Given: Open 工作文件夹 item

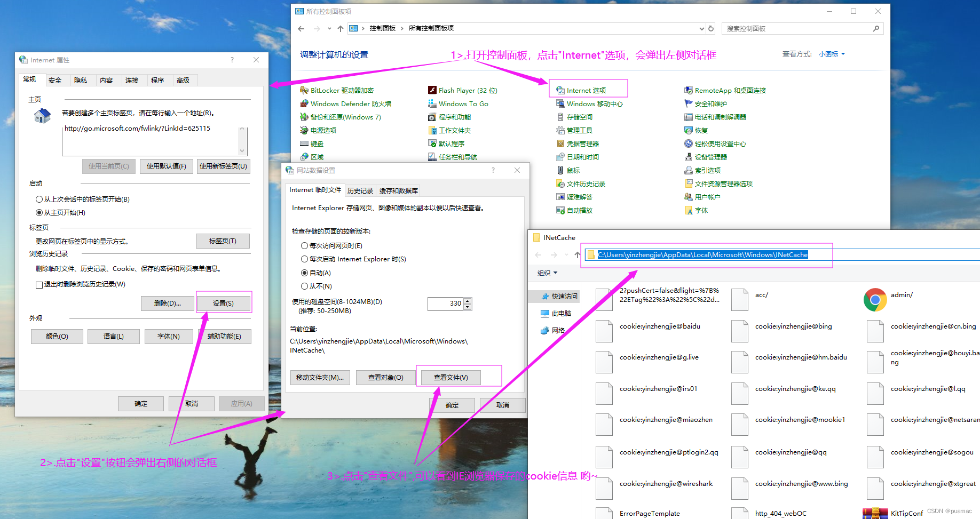Looking at the screenshot, I should [449, 131].
